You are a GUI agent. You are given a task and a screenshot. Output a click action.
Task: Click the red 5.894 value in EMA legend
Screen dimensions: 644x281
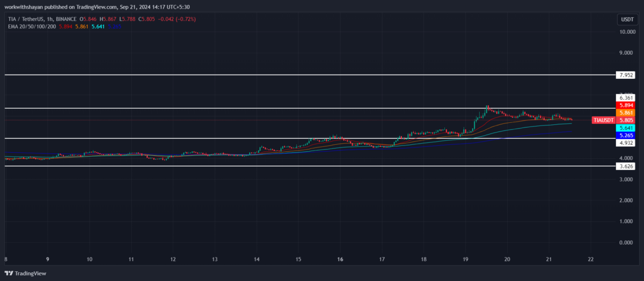coord(66,26)
